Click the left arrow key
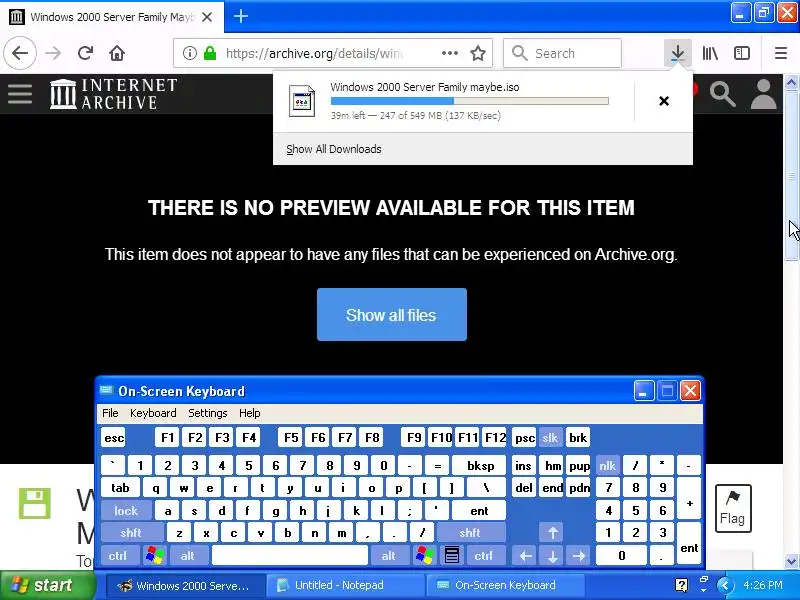The image size is (800, 600). (x=526, y=556)
